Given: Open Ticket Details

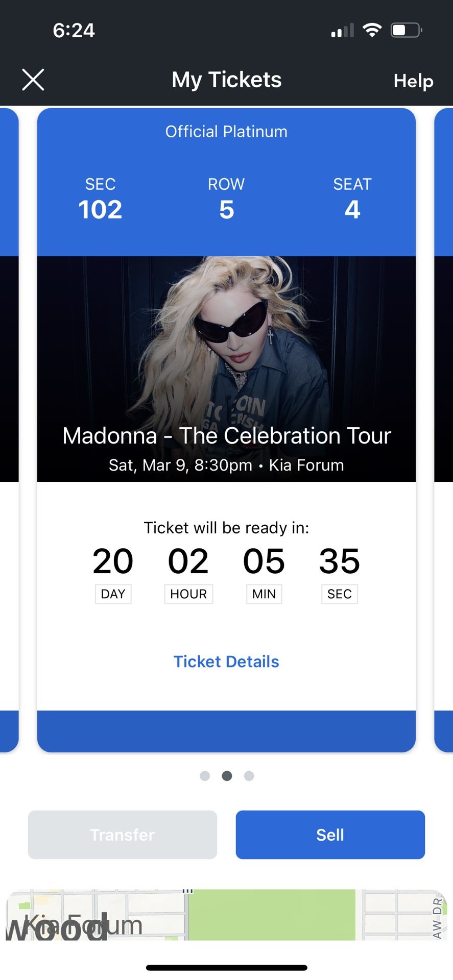Looking at the screenshot, I should tap(226, 661).
